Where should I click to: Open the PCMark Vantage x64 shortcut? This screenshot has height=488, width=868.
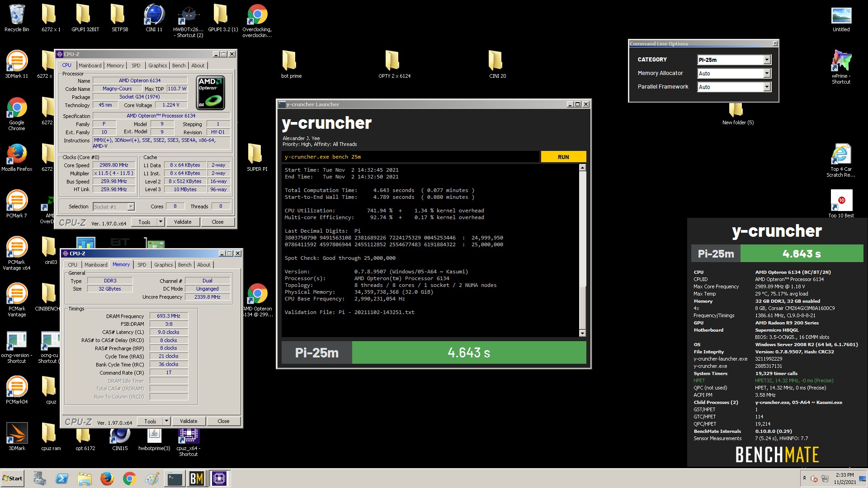pyautogui.click(x=17, y=253)
